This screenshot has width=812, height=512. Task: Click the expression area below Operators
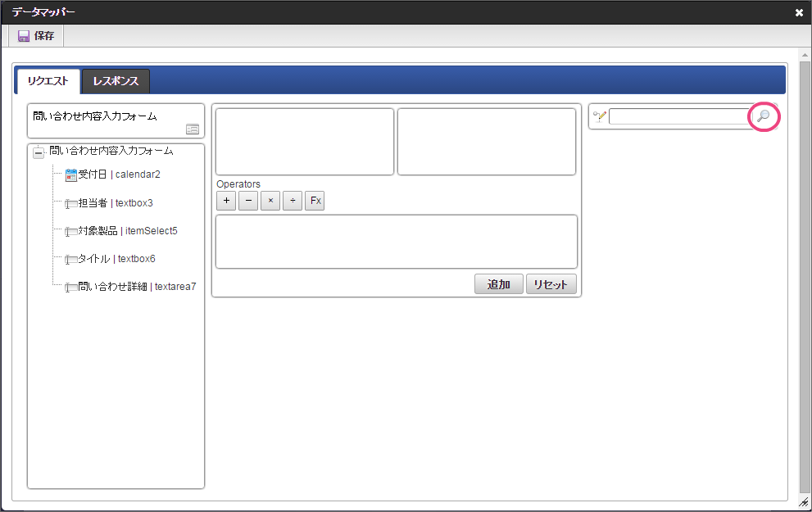397,242
